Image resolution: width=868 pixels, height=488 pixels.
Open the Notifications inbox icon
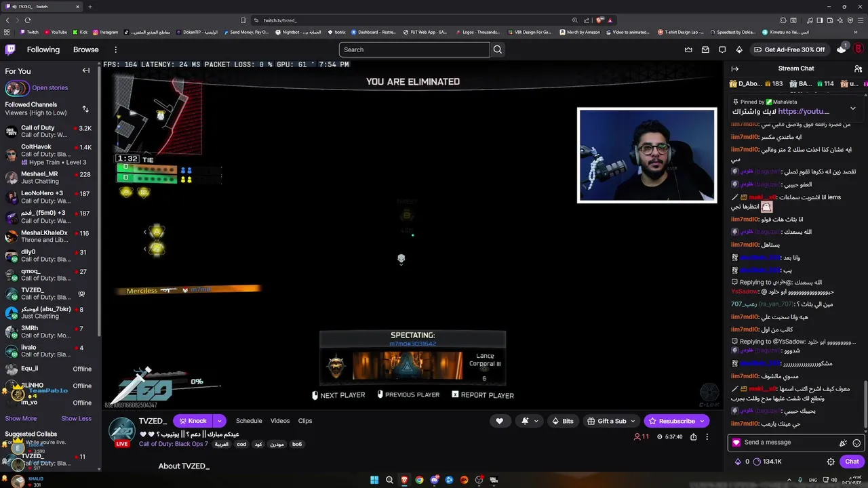(705, 49)
